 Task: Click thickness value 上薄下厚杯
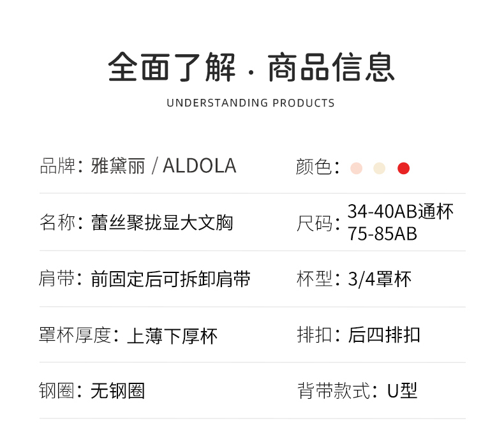[172, 335]
